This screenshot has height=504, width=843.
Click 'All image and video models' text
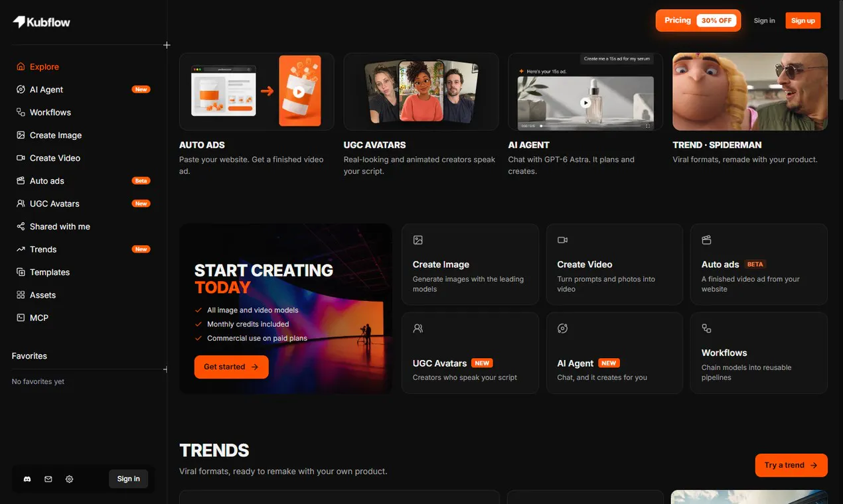(253, 310)
